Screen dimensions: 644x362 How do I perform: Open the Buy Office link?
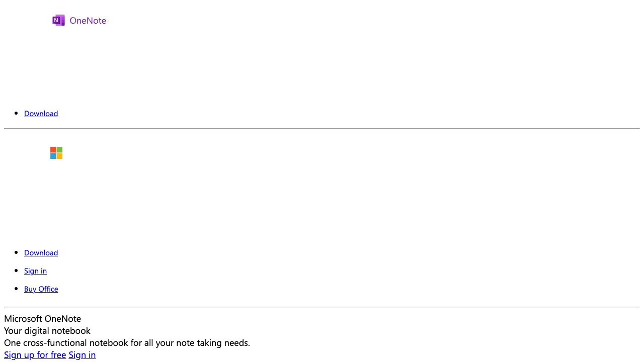tap(41, 289)
